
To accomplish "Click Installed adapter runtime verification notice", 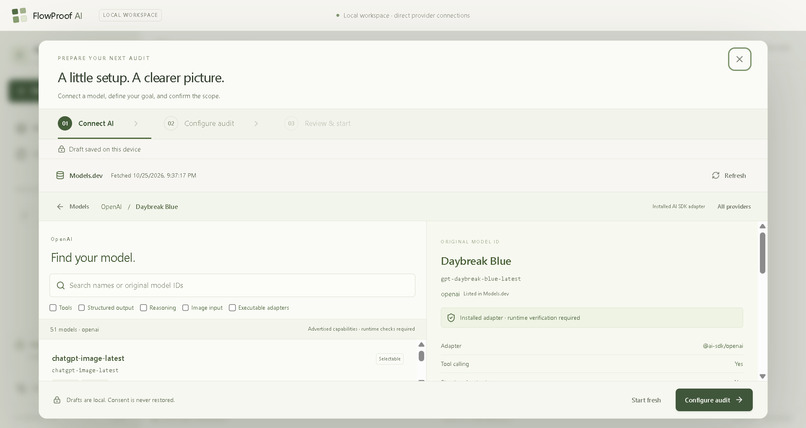I will pos(592,318).
